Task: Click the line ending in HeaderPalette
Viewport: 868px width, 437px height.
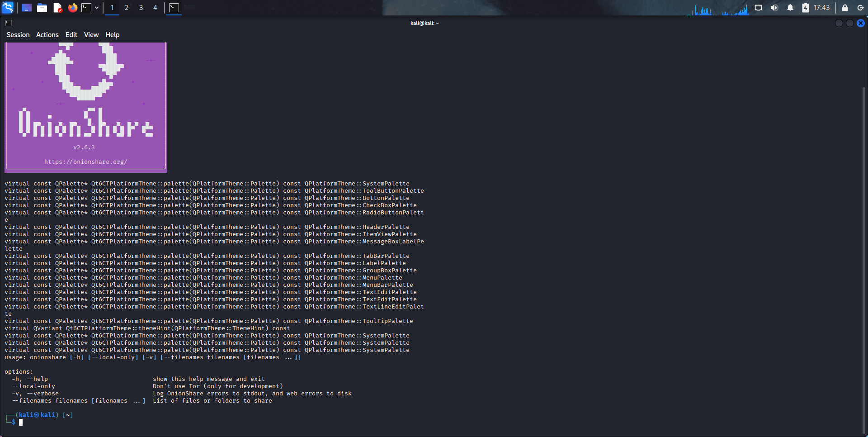Action: coord(207,227)
